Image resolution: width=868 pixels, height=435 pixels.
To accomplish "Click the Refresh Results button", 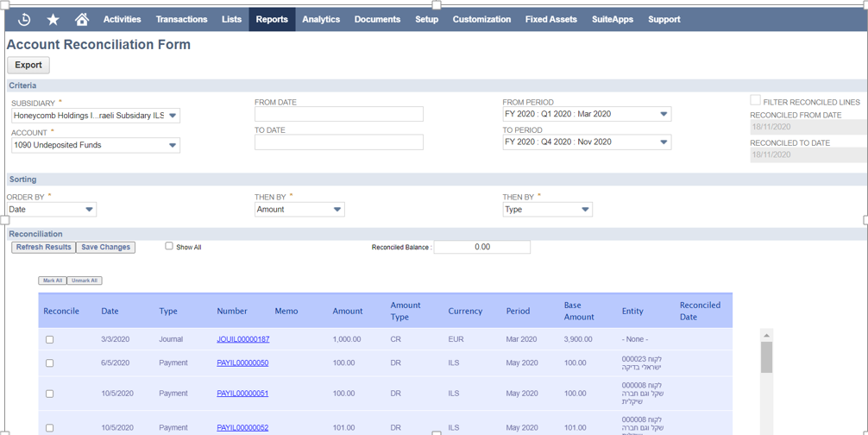I will click(44, 248).
